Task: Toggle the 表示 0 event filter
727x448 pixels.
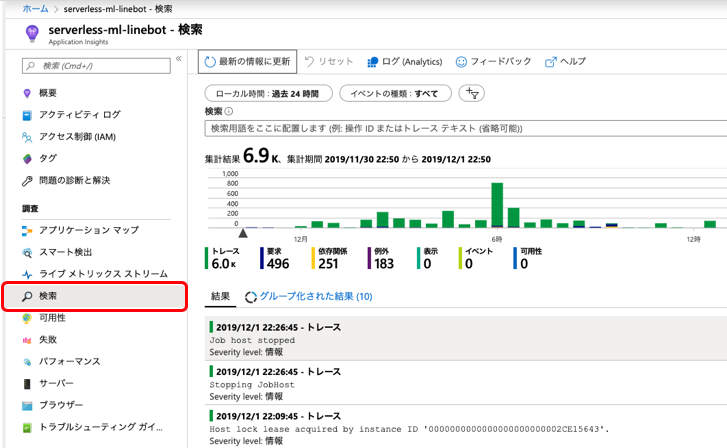Action: (427, 258)
